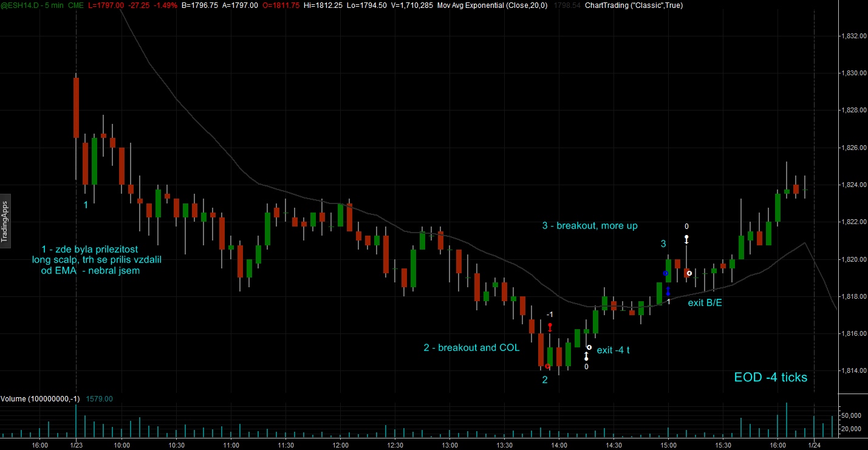Image resolution: width=868 pixels, height=450 pixels.
Task: Click the "1,814.00" price axis label
Action: pos(853,371)
